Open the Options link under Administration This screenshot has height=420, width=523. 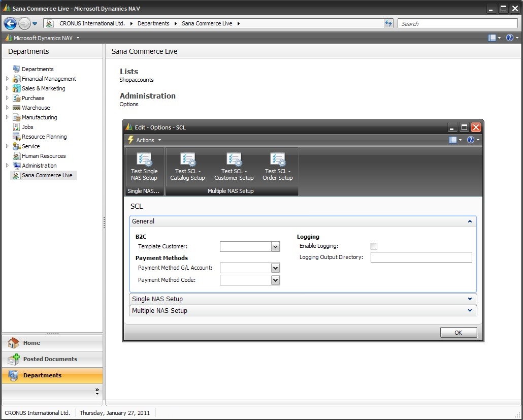tap(129, 104)
